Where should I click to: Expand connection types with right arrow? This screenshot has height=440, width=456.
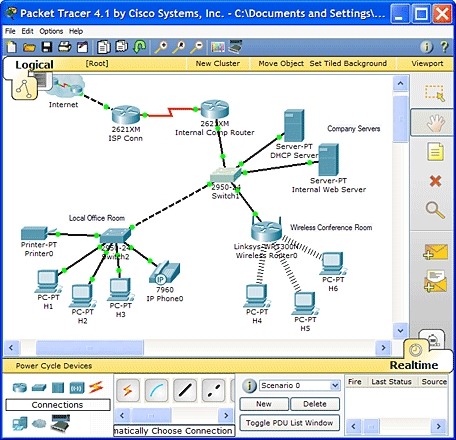(226, 415)
